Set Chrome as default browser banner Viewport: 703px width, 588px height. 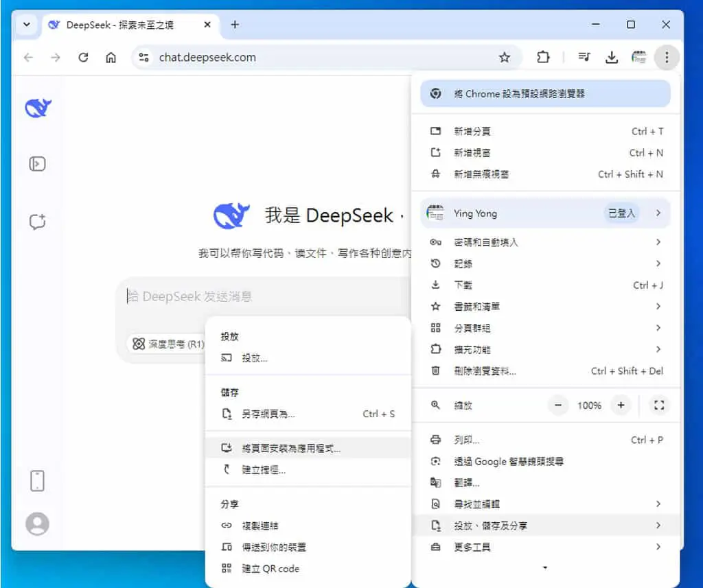click(x=545, y=94)
